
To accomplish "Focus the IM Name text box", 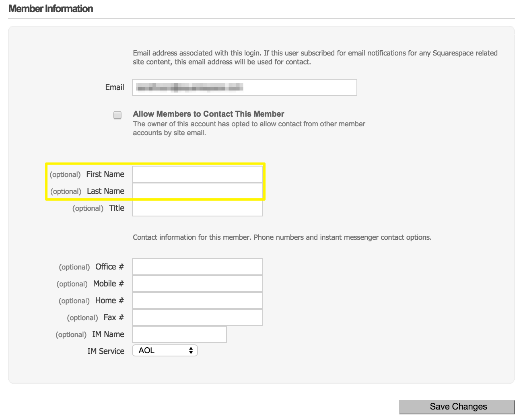I will point(179,334).
